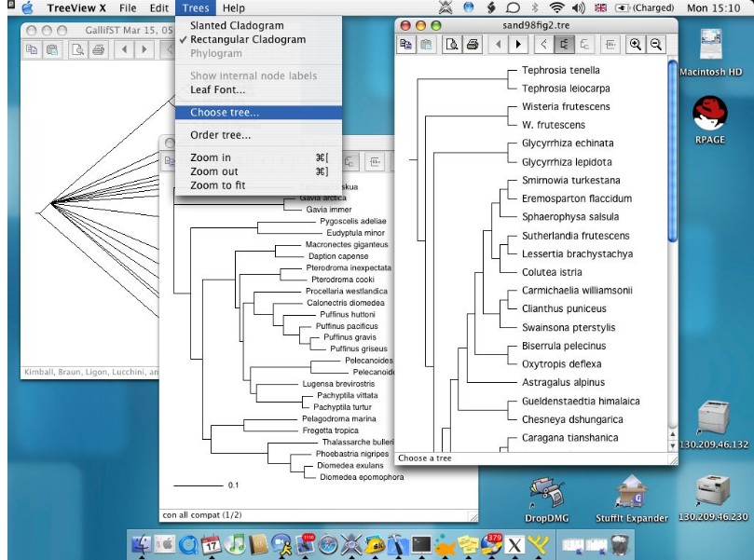Viewport: 754px width, 560px height.
Task: Copy the tree in sand98fig2 window toolbar
Action: 405,45
